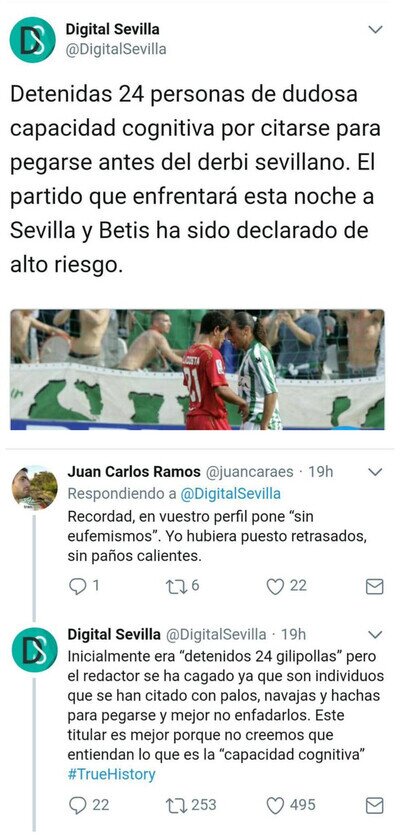Reply to Juan Carlos Ramos tweet via the comment icon
Viewport: 400px width, 835px height.
(78, 586)
